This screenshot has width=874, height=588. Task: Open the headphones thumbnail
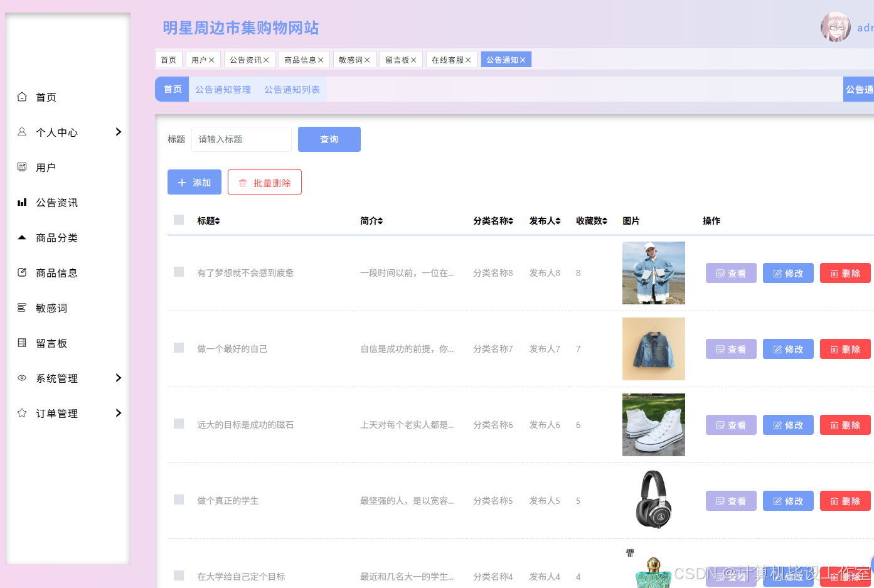pyautogui.click(x=654, y=501)
